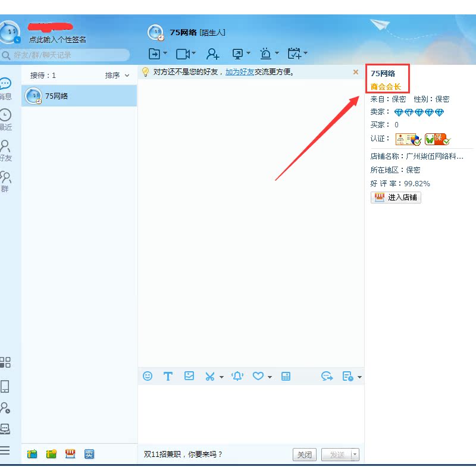Switch to the 最近 recent tab
The height and width of the screenshot is (476, 476).
[x=5, y=120]
